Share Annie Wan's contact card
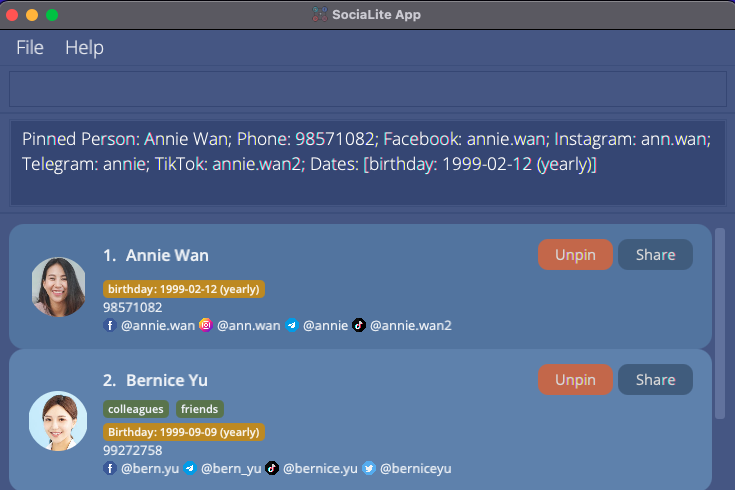The image size is (735, 490). pos(655,255)
